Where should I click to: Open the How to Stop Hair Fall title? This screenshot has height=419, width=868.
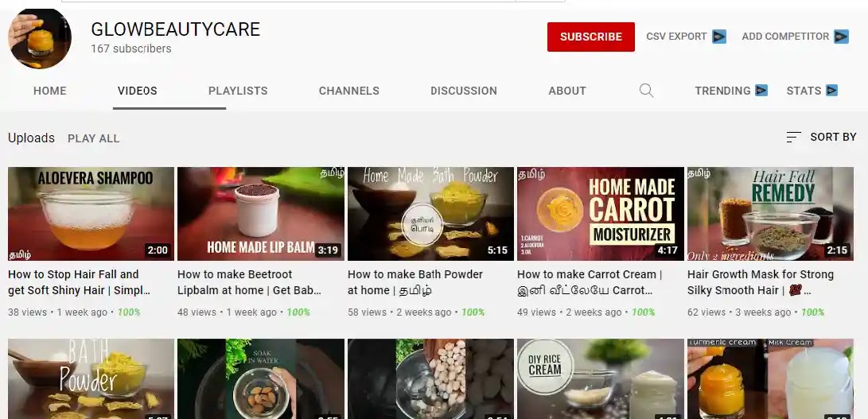79,282
